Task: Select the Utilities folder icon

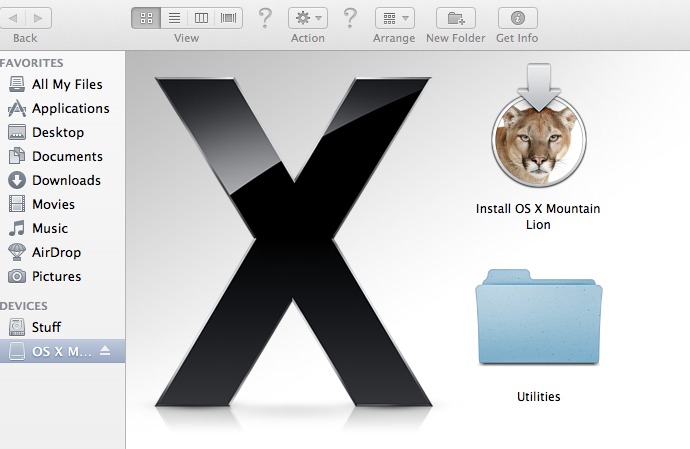Action: pyautogui.click(x=539, y=317)
